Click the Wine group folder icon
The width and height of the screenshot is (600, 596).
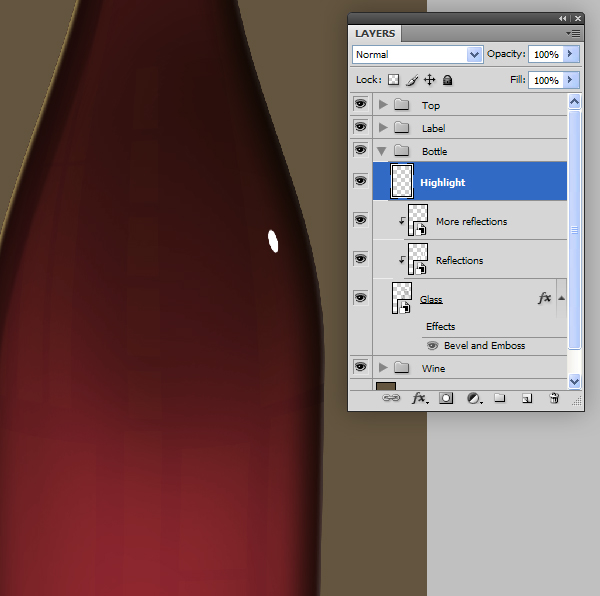point(401,367)
